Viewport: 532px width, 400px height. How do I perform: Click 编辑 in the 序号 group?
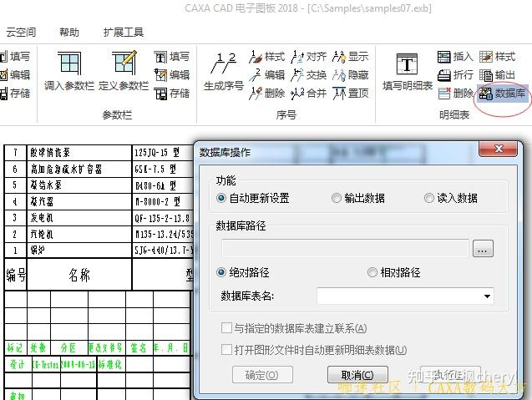pyautogui.click(x=266, y=74)
